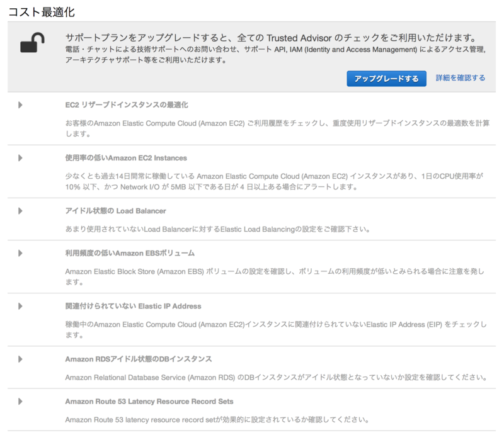The width and height of the screenshot is (504, 435).
Task: Expand the EC2 リザーブドインスタンスの最適化 row arrow
Action: tap(20, 105)
